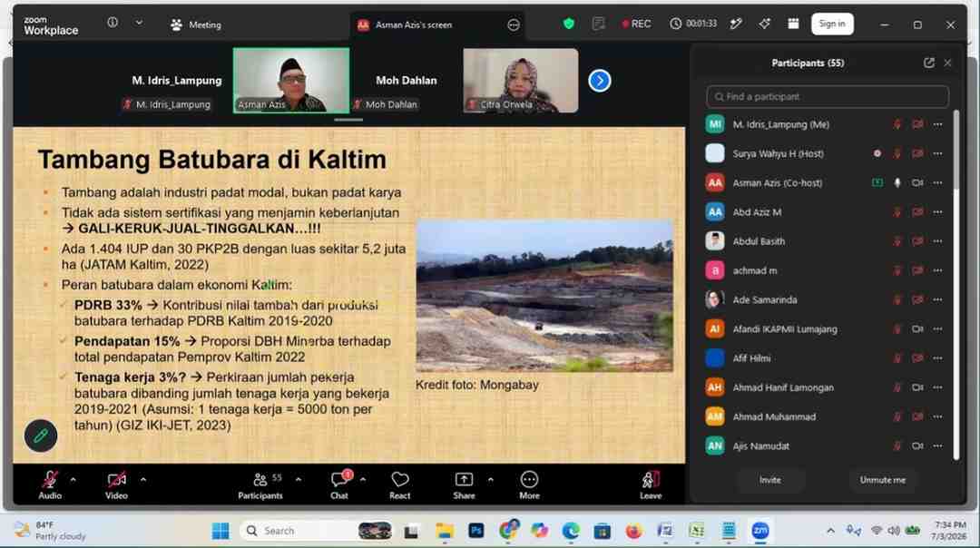Unmute with the Audio microphone button
Image resolution: width=980 pixels, height=548 pixels.
(x=50, y=484)
